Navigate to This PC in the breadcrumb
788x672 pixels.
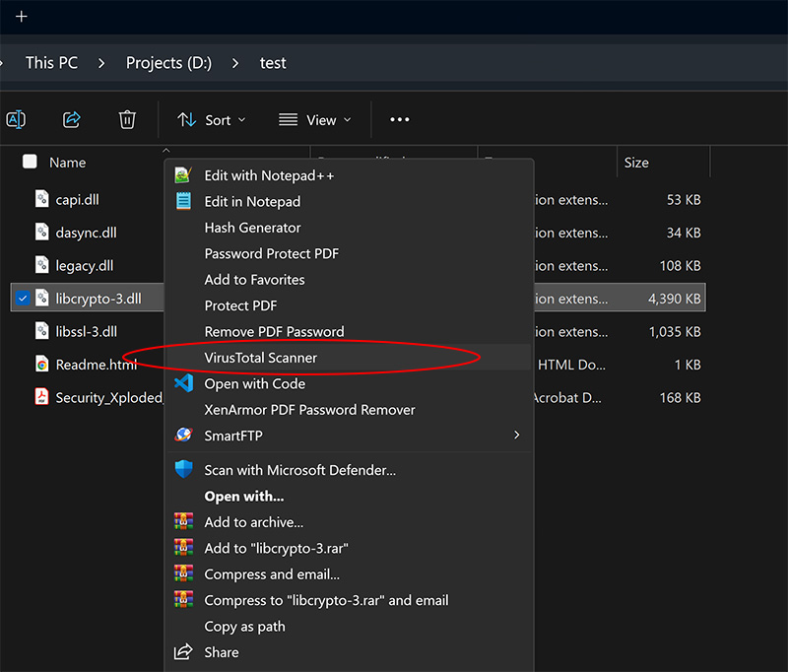(51, 63)
